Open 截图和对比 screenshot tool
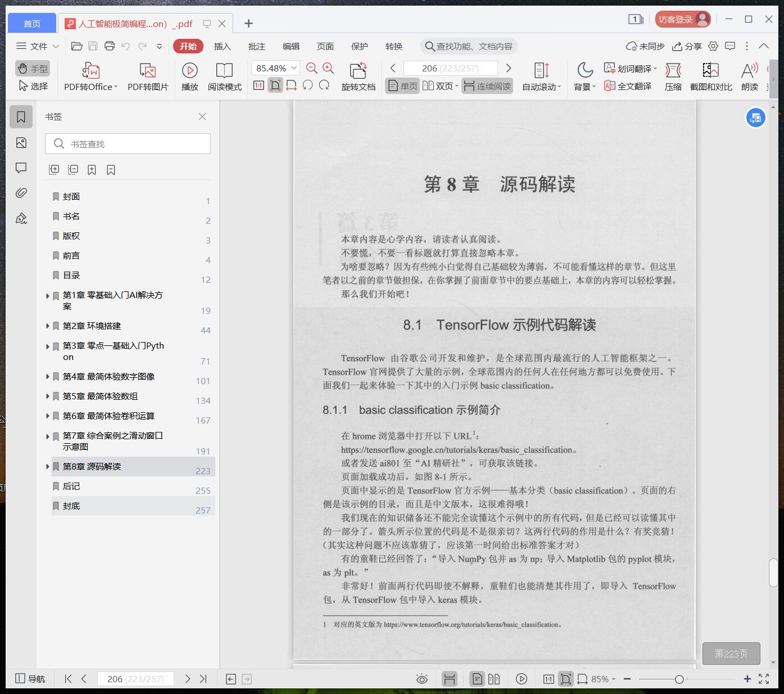784x694 pixels. [x=711, y=76]
